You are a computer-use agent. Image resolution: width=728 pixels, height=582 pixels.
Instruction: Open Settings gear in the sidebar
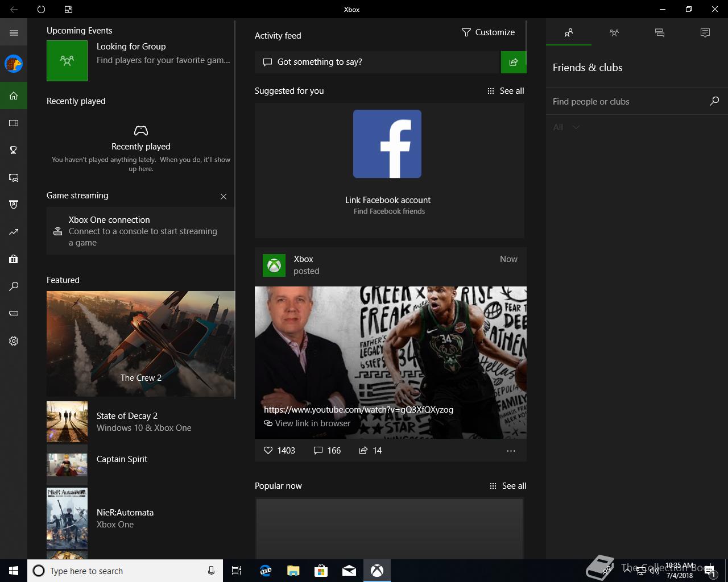pos(14,341)
